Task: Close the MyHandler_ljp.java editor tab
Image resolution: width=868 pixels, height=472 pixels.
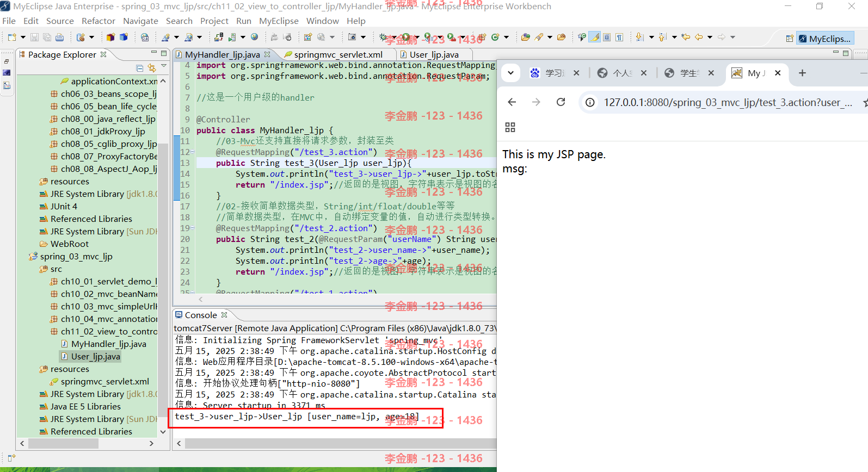Action: click(x=267, y=54)
